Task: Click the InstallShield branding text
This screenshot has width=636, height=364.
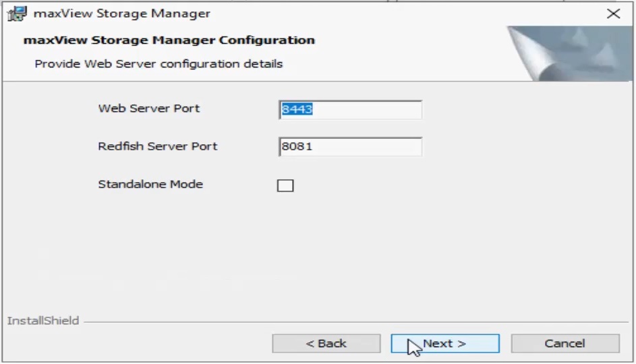Action: 43,321
